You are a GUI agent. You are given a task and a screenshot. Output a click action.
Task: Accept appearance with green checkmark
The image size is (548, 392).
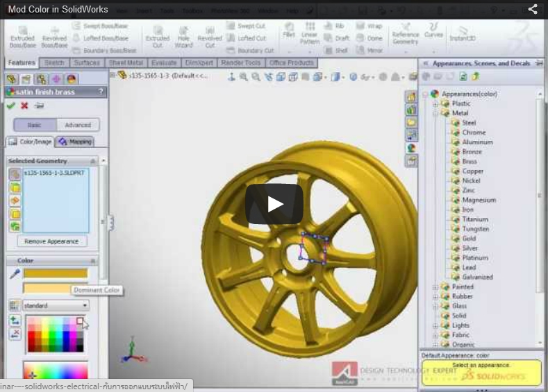(x=11, y=105)
